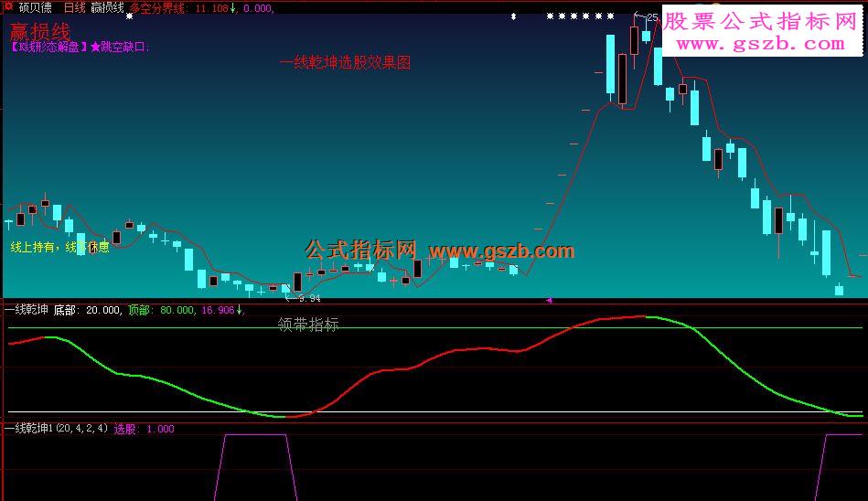Select the white 底部 horizontal line

pos(435,412)
